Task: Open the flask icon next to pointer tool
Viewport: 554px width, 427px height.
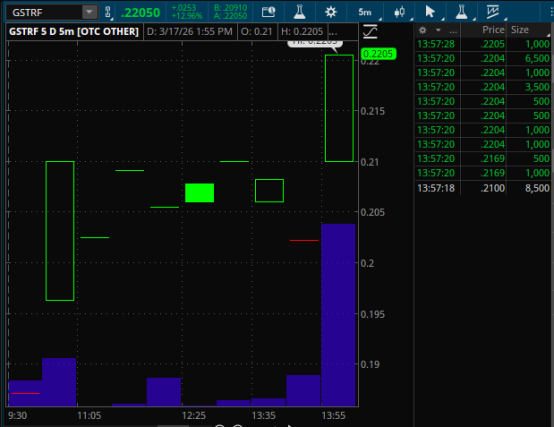Action: coord(461,12)
